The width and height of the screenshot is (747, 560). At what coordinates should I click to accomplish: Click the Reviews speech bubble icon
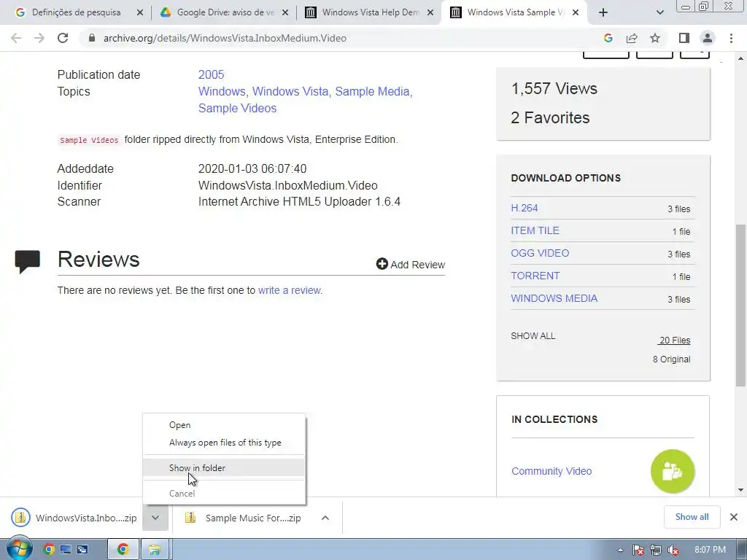tap(28, 262)
